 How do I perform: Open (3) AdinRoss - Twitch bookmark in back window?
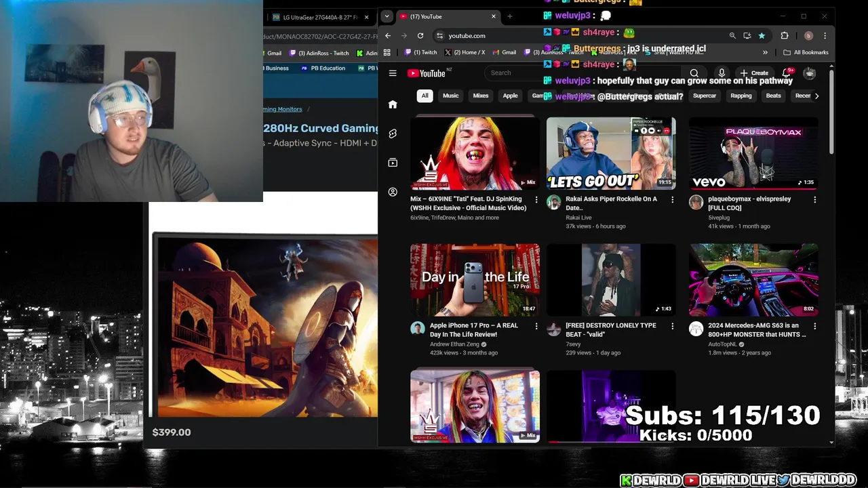point(319,53)
